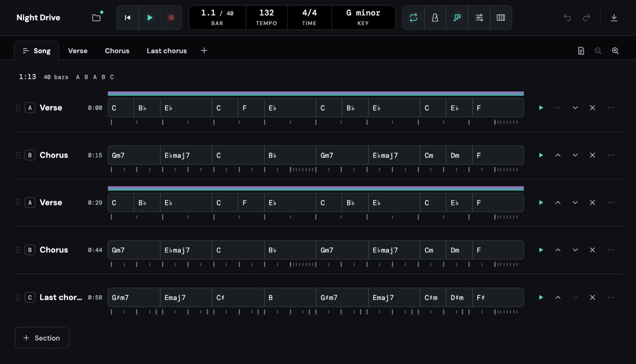This screenshot has width=636, height=364.
Task: Open the Verse tab
Action: click(x=78, y=51)
